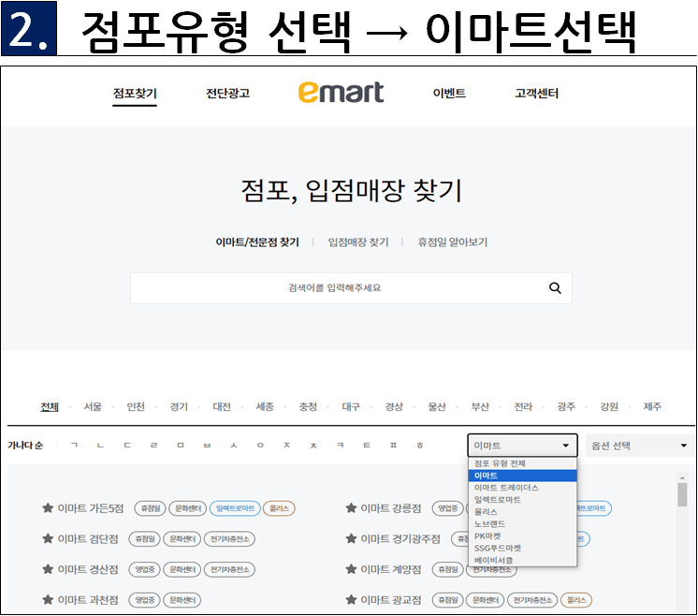Star the 이마트 경산점 store

(x=48, y=569)
